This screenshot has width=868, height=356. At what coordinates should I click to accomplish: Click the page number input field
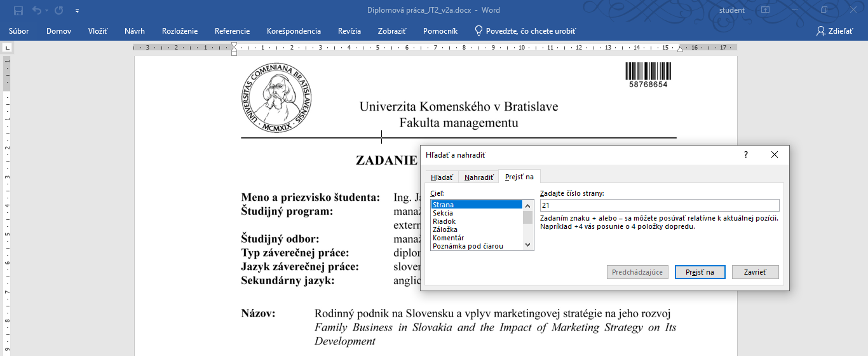[660, 205]
